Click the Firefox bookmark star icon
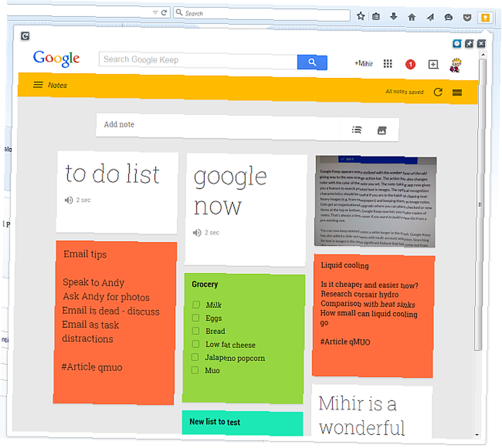Screen dimensions: 502x448 (361, 16)
